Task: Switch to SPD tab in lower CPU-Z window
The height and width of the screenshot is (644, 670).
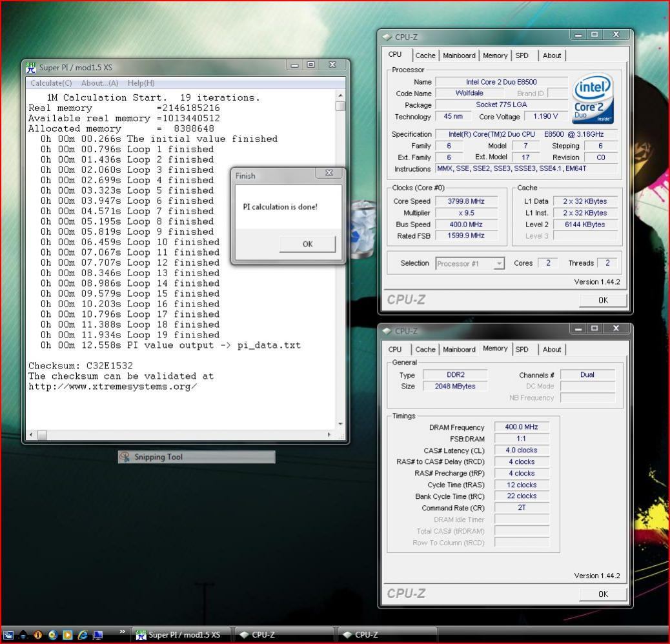Action: pyautogui.click(x=522, y=349)
